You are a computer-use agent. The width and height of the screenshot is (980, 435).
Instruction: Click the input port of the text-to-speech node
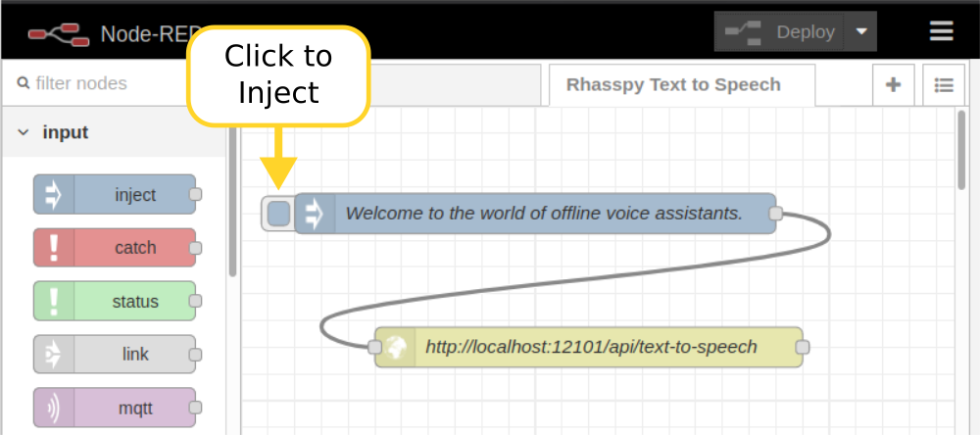point(374,347)
